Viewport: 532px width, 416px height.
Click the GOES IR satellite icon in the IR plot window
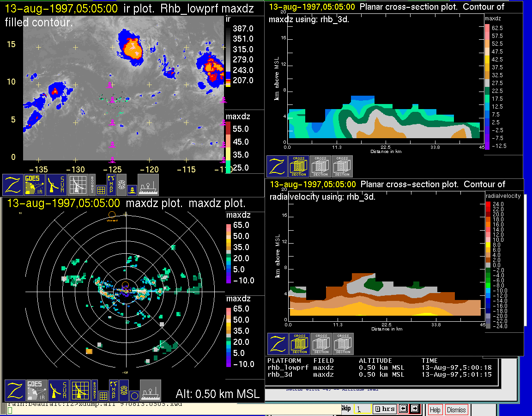coord(35,184)
